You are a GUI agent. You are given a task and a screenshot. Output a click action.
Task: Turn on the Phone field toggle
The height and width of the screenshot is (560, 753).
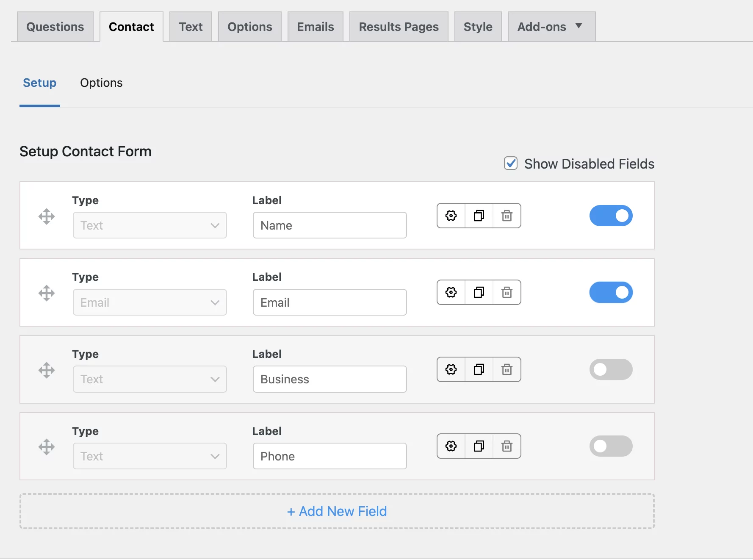(x=611, y=446)
